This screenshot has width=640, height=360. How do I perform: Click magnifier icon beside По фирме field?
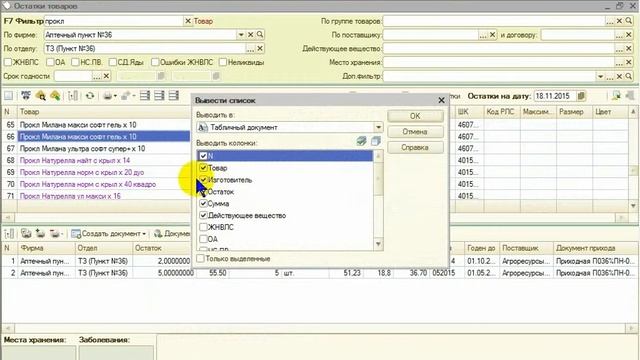point(260,35)
